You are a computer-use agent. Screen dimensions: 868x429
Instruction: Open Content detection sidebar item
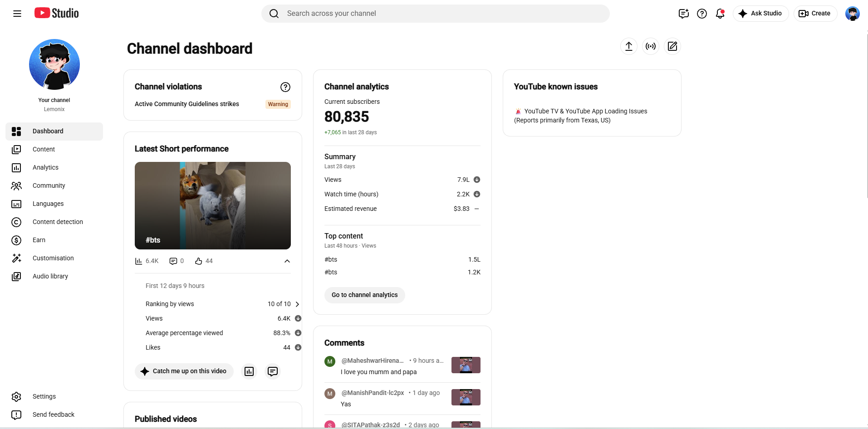(54, 222)
